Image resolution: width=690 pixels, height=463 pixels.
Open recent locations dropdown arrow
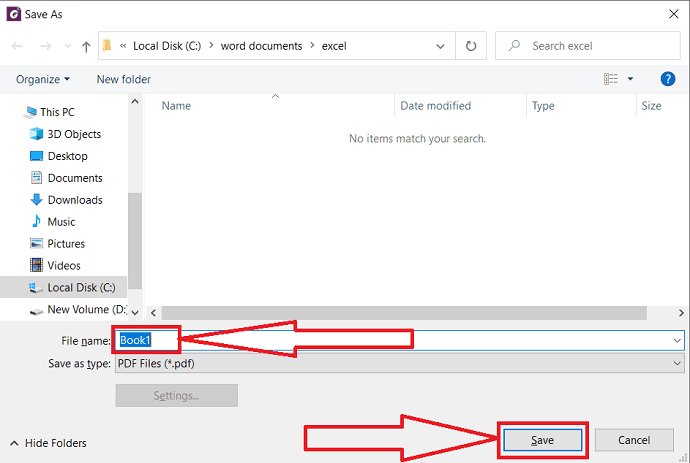click(x=67, y=46)
